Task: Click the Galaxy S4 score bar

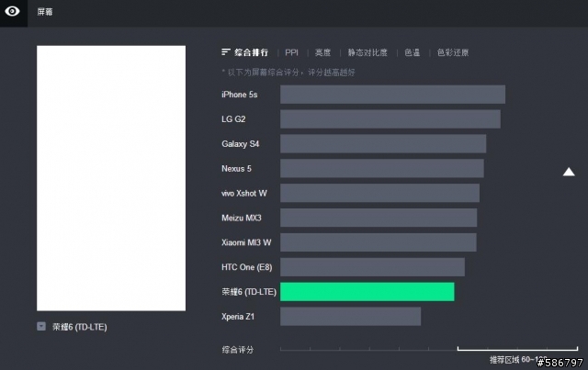Action: 383,143
